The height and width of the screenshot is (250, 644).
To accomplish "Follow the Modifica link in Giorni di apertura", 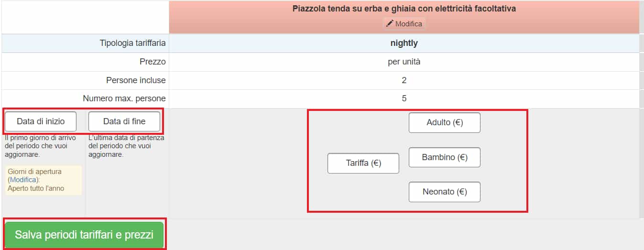I will pyautogui.click(x=23, y=180).
